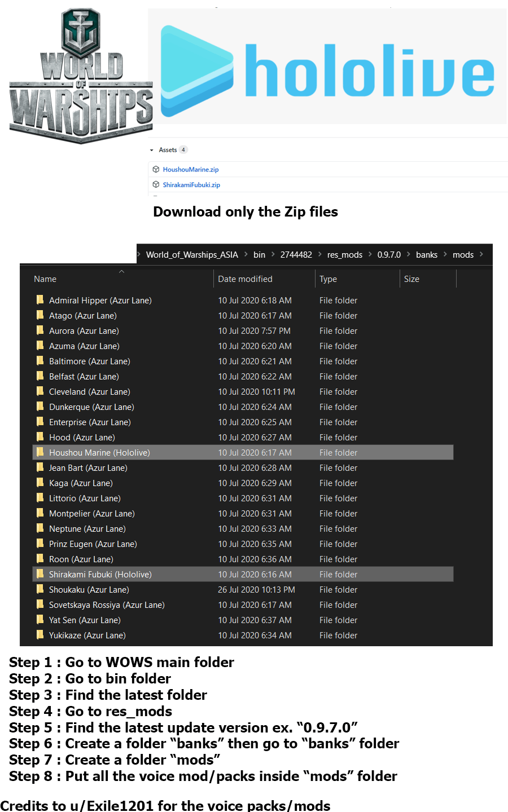The height and width of the screenshot is (812, 508).
Task: Sort files by the Name column header
Action: pos(45,279)
